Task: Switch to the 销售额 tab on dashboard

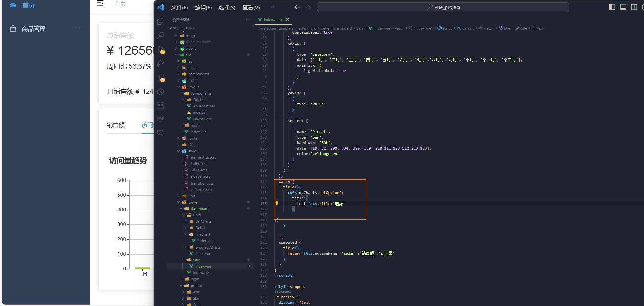Action: (x=116, y=125)
